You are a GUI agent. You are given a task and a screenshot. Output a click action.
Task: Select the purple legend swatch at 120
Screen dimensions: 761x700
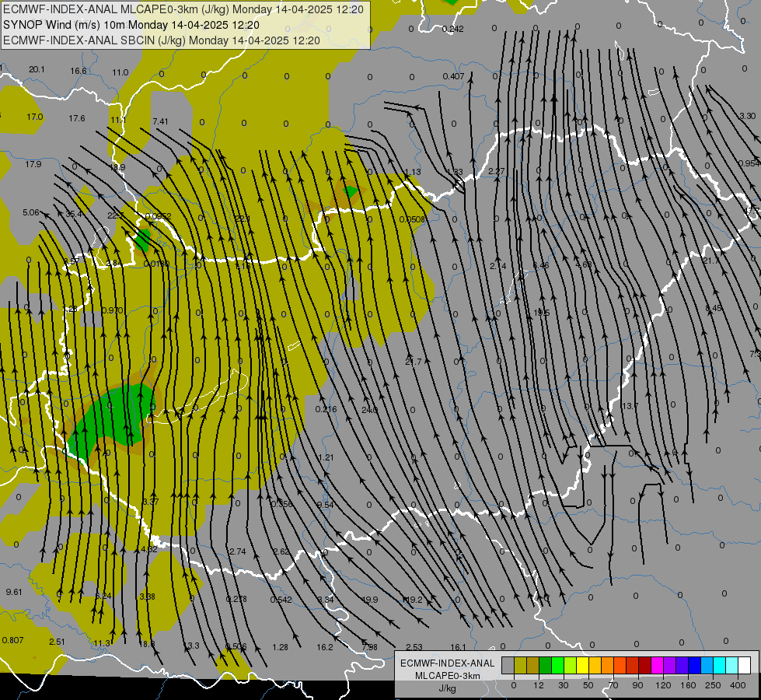pyautogui.click(x=670, y=665)
